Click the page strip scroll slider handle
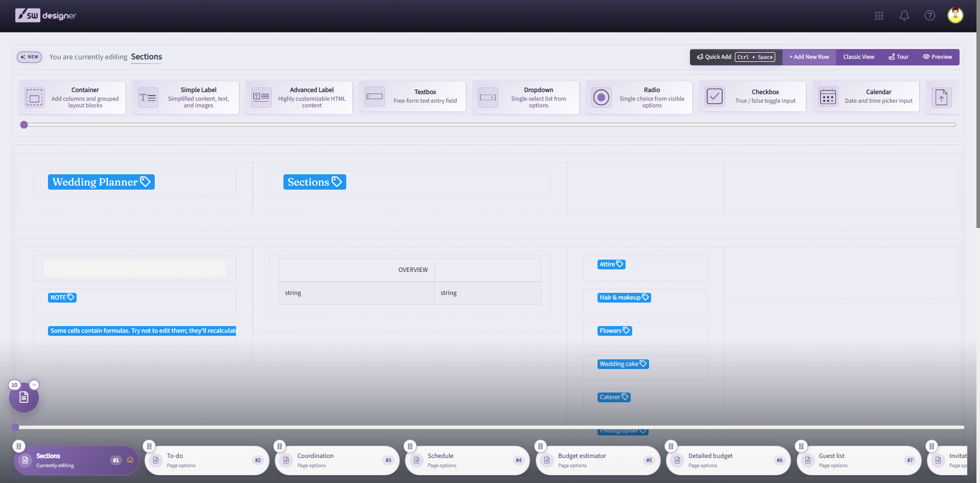Screen dimensions: 980x483 (15, 427)
